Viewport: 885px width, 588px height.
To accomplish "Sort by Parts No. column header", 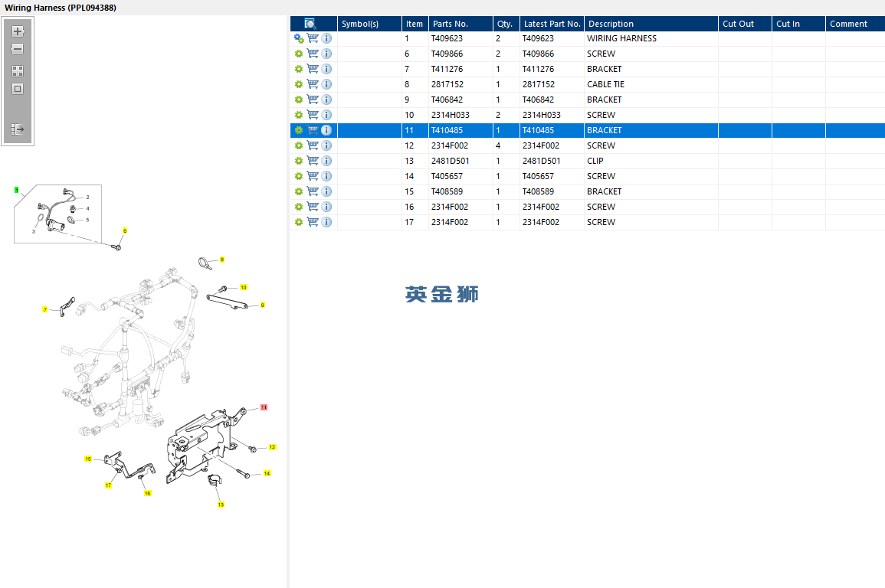I will click(x=461, y=24).
